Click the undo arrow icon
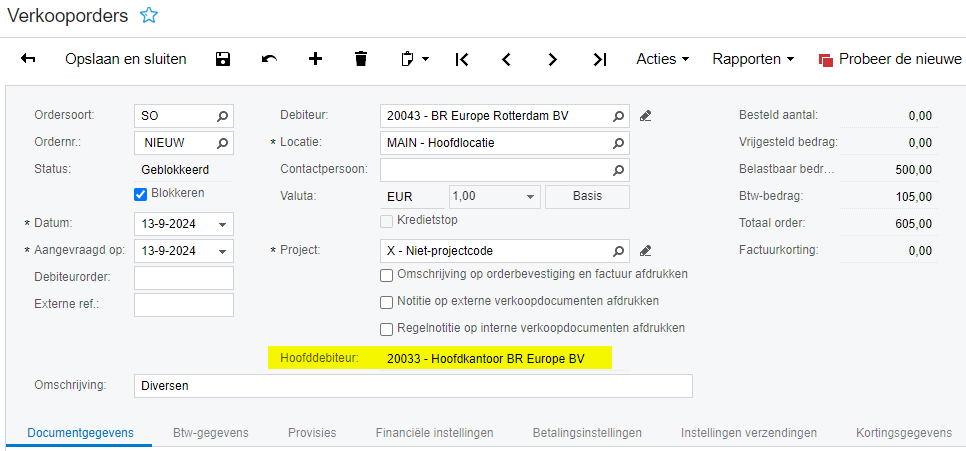The image size is (966, 451). (x=269, y=59)
